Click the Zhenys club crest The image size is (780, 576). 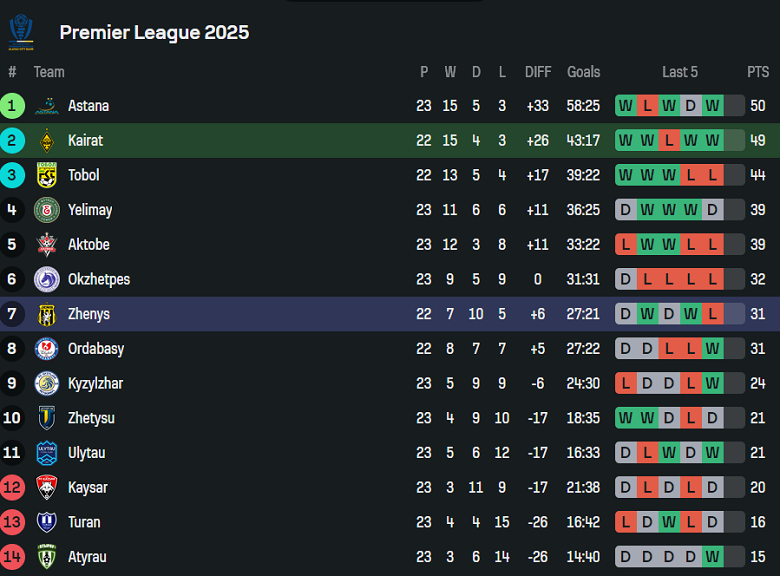pos(47,314)
